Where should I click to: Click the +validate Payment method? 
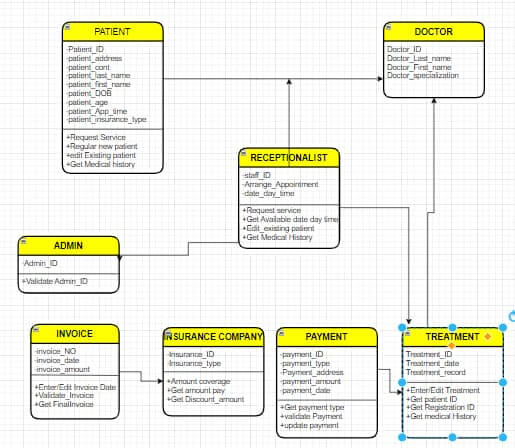[311, 416]
